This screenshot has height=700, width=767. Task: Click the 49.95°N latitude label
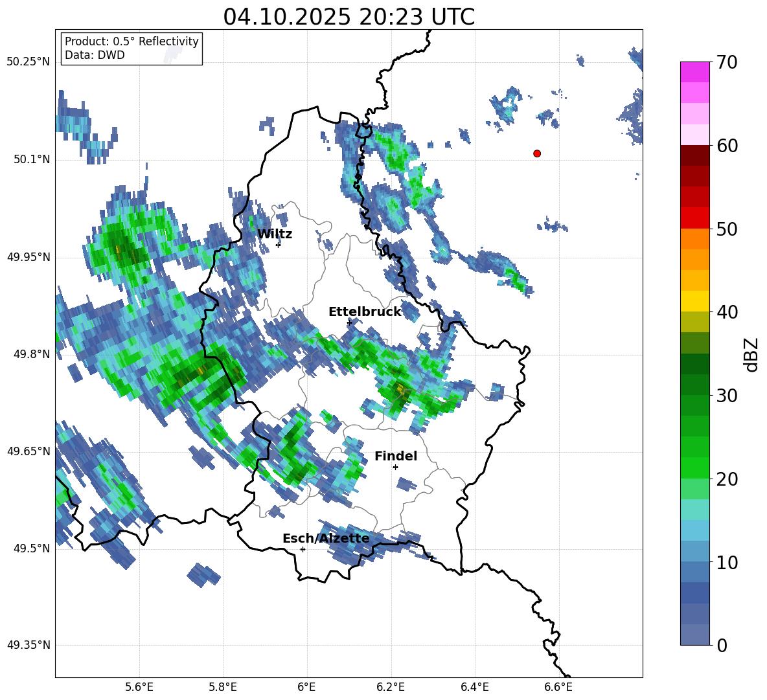[x=29, y=257]
